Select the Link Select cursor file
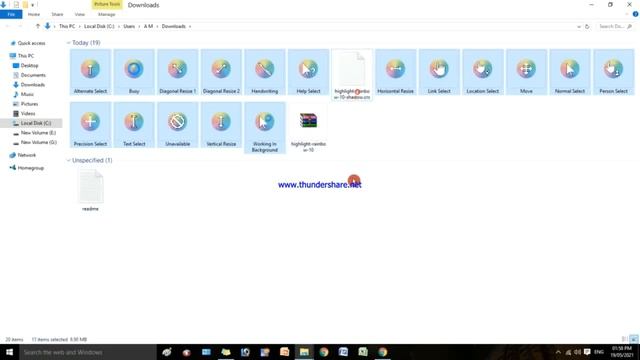 click(x=439, y=72)
